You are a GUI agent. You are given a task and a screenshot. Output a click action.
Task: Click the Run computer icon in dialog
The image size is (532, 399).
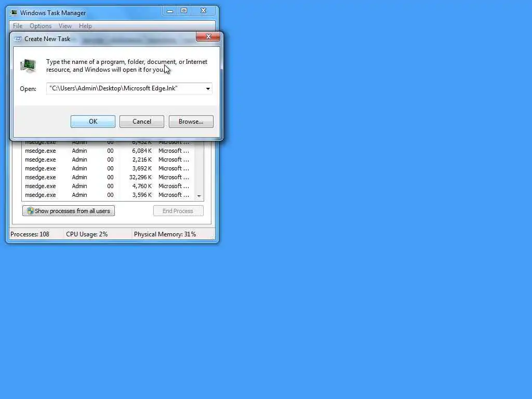click(x=28, y=65)
